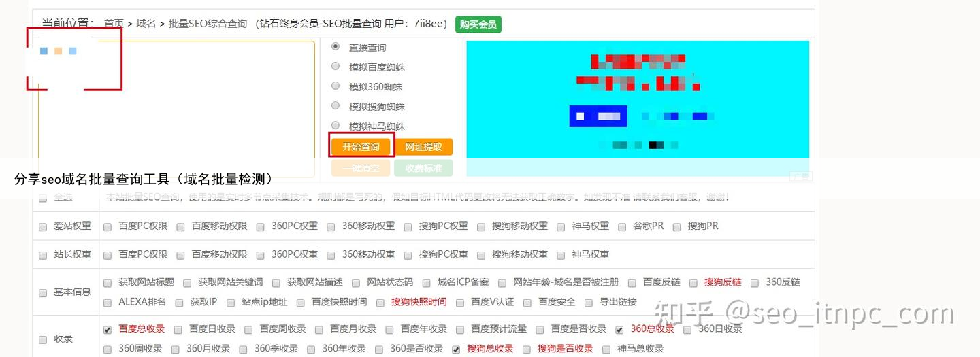Pick the 模拟神马蜘蛛 radio option
The height and width of the screenshot is (357, 980).
tap(336, 126)
